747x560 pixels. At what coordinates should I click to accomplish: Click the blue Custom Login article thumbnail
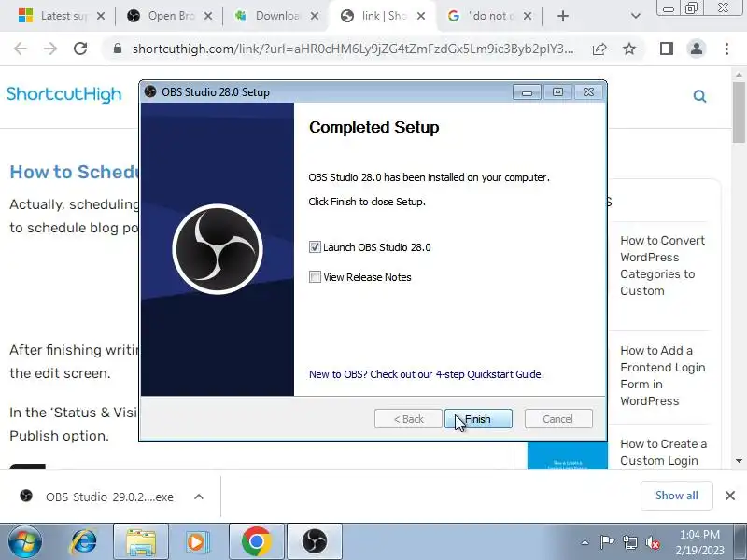(x=568, y=456)
